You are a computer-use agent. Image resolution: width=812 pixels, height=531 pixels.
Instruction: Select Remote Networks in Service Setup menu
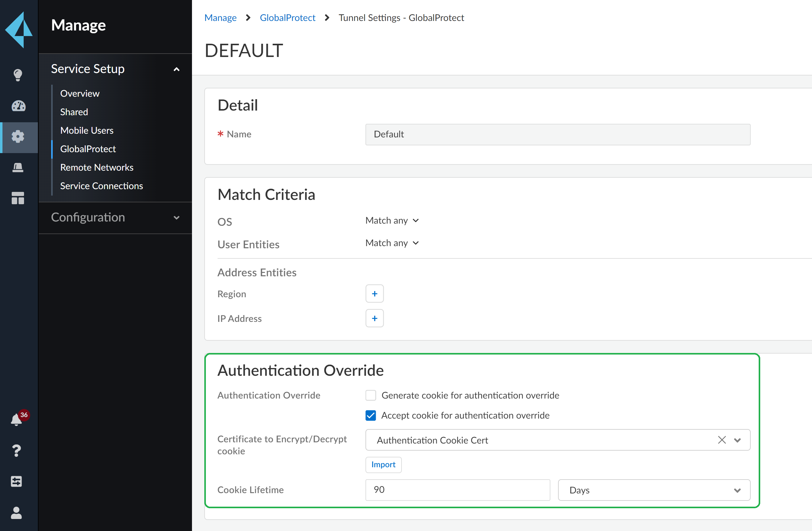pyautogui.click(x=96, y=167)
